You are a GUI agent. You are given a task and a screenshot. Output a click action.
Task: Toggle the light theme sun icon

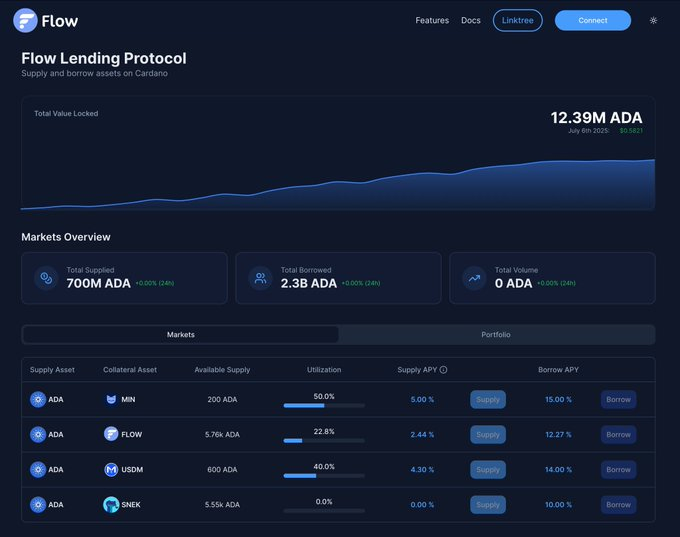[653, 20]
